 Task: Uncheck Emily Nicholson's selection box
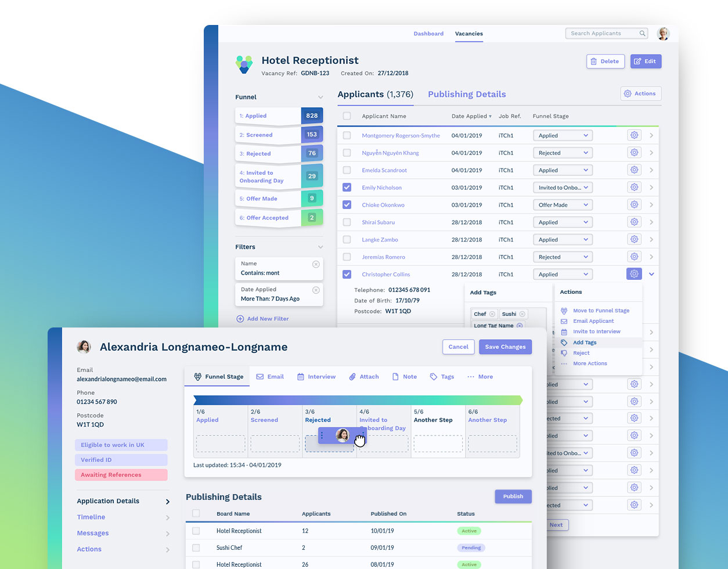[x=347, y=187]
